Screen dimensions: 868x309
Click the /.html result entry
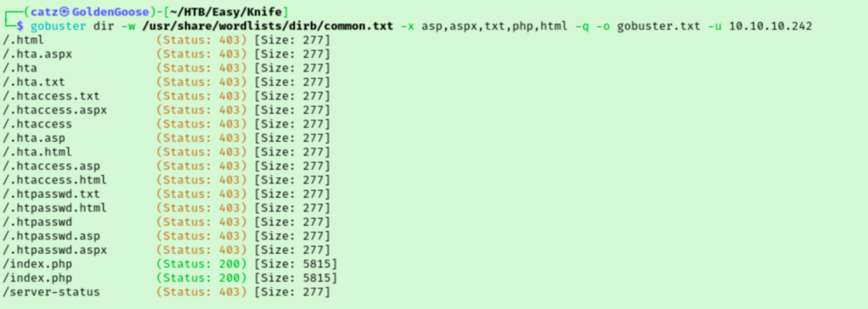[x=23, y=40]
